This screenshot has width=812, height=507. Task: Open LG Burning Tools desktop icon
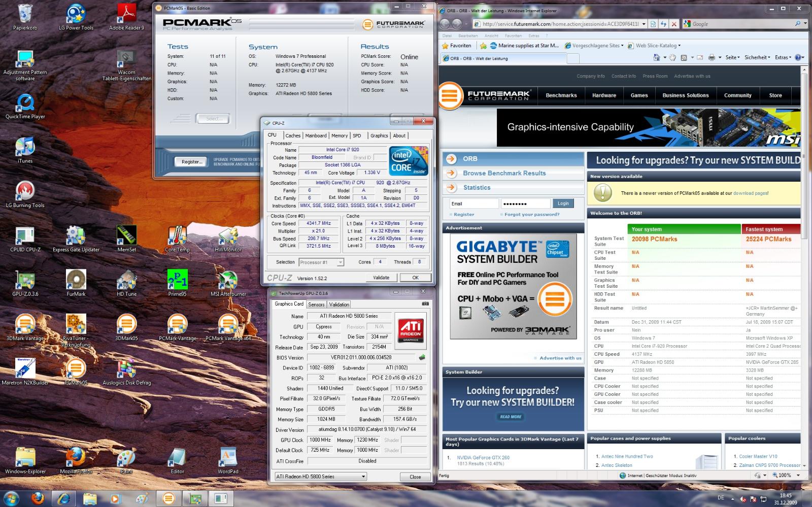25,194
